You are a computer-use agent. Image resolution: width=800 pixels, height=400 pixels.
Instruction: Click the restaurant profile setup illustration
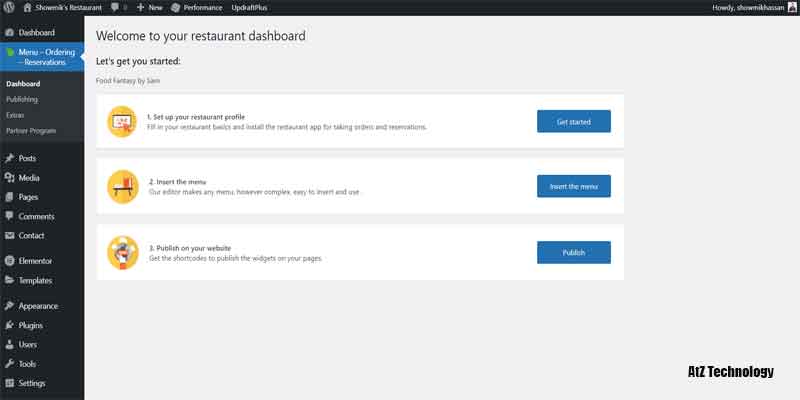(122, 121)
